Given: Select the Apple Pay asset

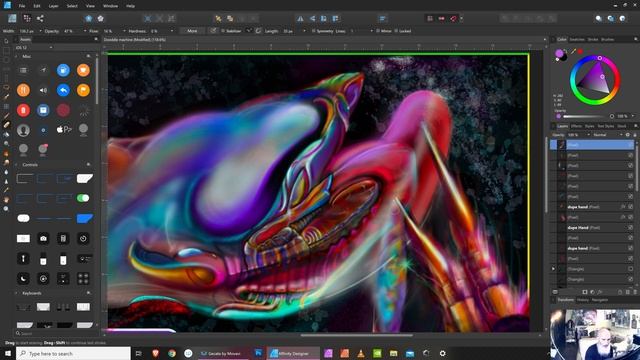Looking at the screenshot, I should pos(63,130).
